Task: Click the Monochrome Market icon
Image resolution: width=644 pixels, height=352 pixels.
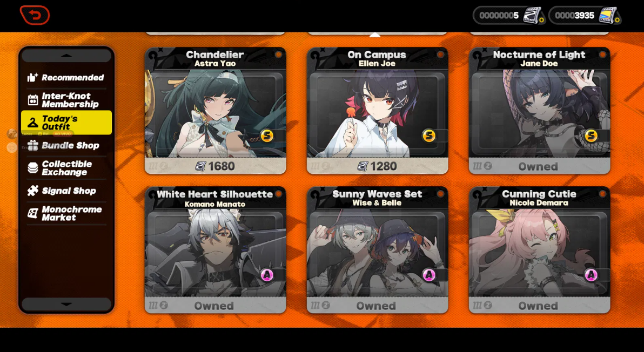Action: pyautogui.click(x=33, y=213)
